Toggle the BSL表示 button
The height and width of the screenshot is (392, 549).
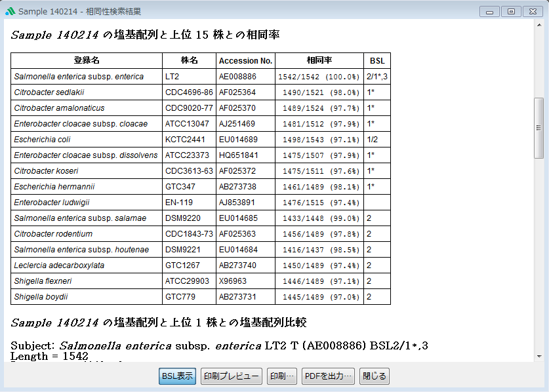tap(177, 376)
